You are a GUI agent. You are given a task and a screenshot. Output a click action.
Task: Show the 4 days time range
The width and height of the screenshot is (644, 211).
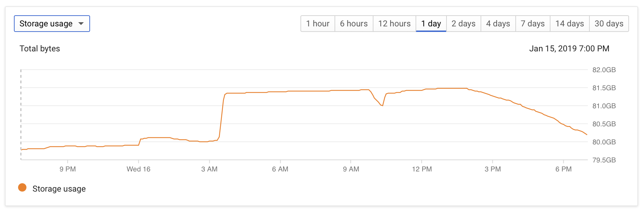tap(498, 24)
